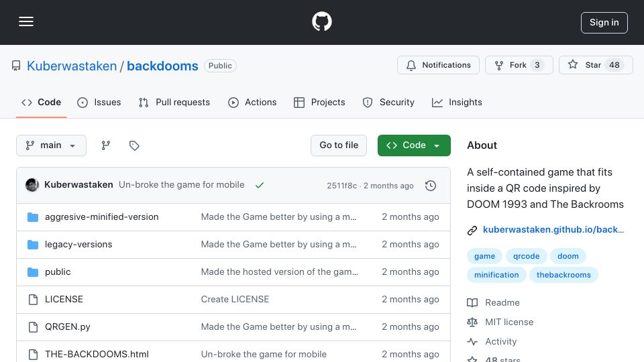Open the hamburger navigation menu
Viewport: 644px width, 362px height.
click(x=26, y=21)
